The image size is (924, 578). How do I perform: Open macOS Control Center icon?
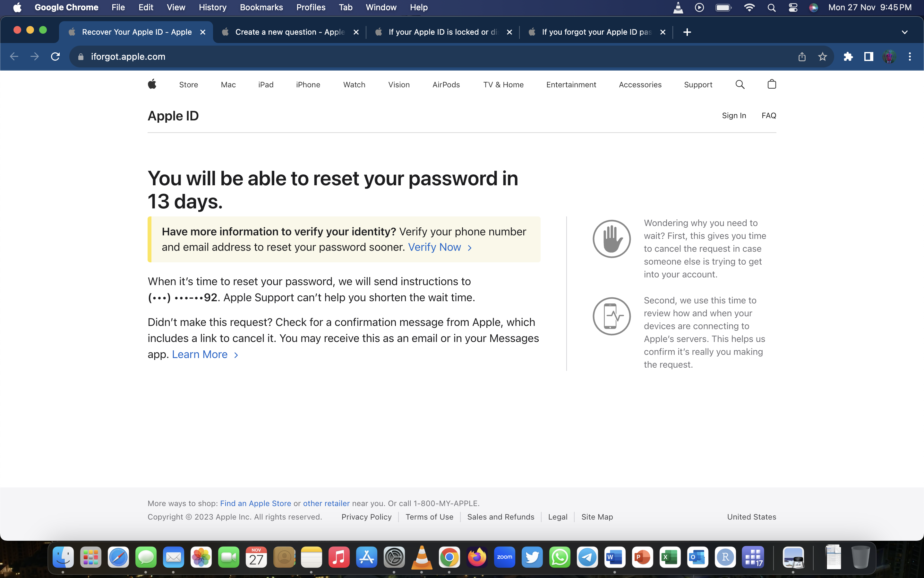[793, 8]
